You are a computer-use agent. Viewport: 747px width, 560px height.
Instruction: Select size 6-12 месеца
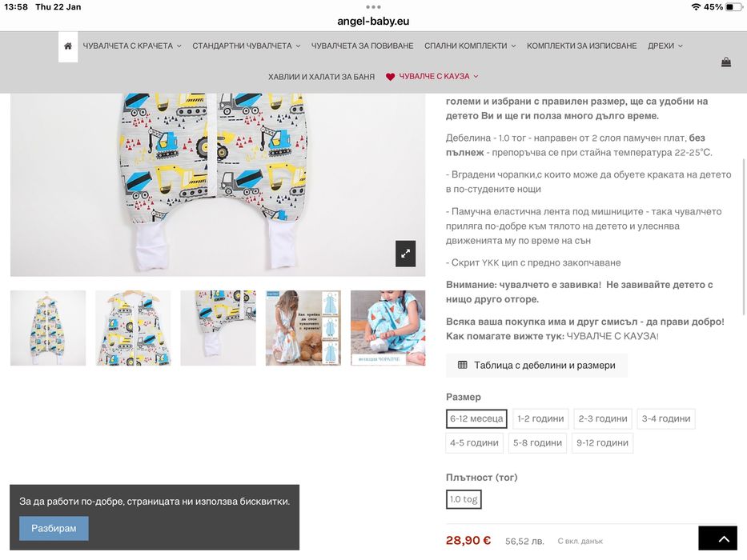pyautogui.click(x=476, y=418)
